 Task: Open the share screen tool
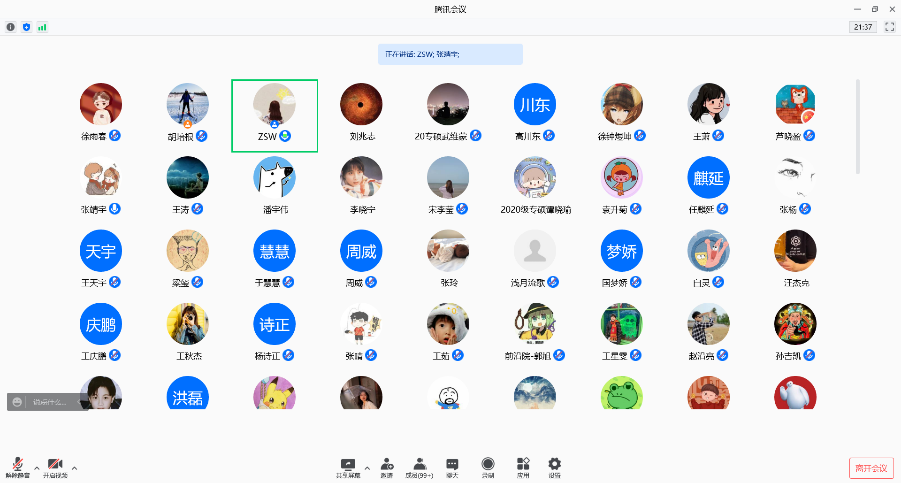(x=348, y=466)
